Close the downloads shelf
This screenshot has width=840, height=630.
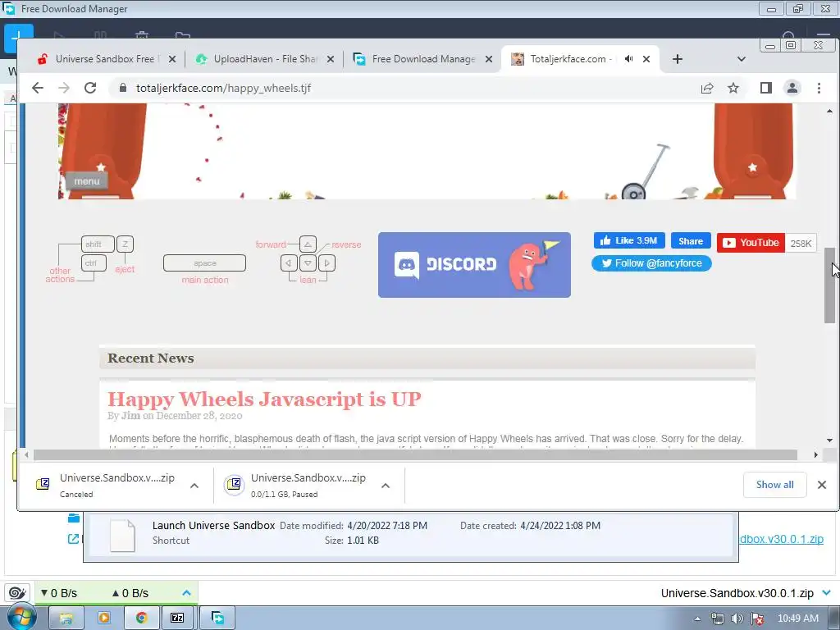click(822, 485)
